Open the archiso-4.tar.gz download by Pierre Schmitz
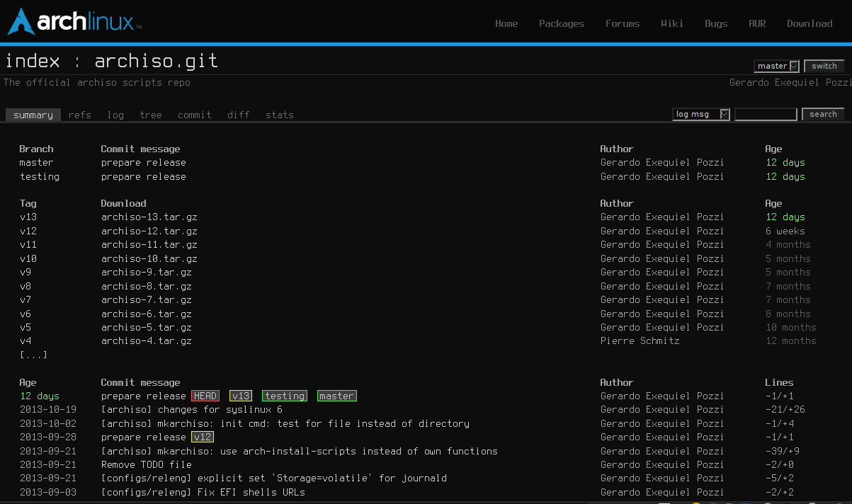Viewport: 852px width, 504px height. point(148,340)
